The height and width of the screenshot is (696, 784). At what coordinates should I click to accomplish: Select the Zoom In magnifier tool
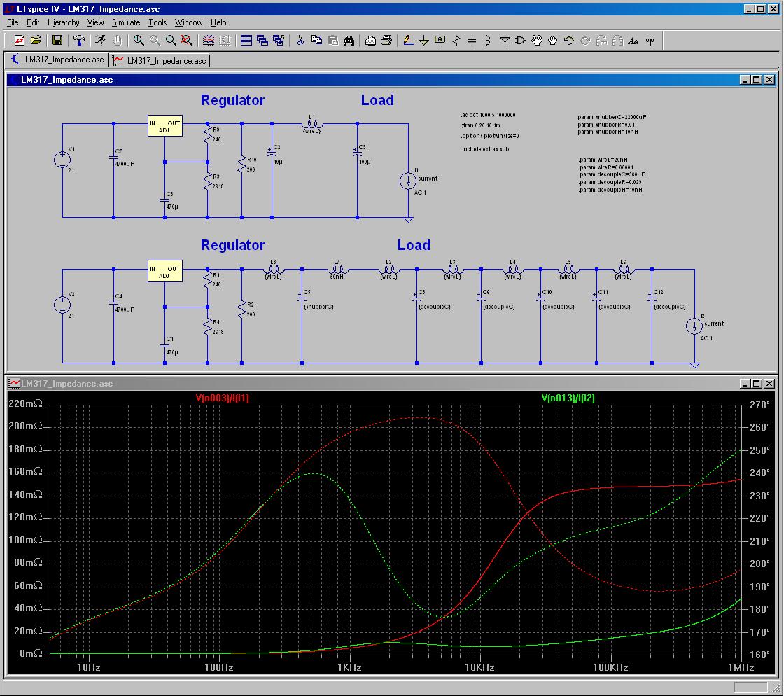click(x=139, y=41)
